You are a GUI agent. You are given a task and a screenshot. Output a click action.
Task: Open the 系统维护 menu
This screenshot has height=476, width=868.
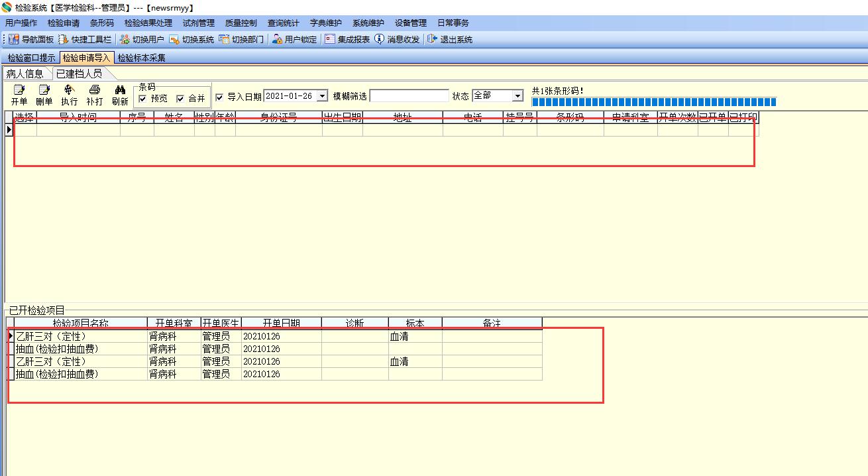[368, 23]
